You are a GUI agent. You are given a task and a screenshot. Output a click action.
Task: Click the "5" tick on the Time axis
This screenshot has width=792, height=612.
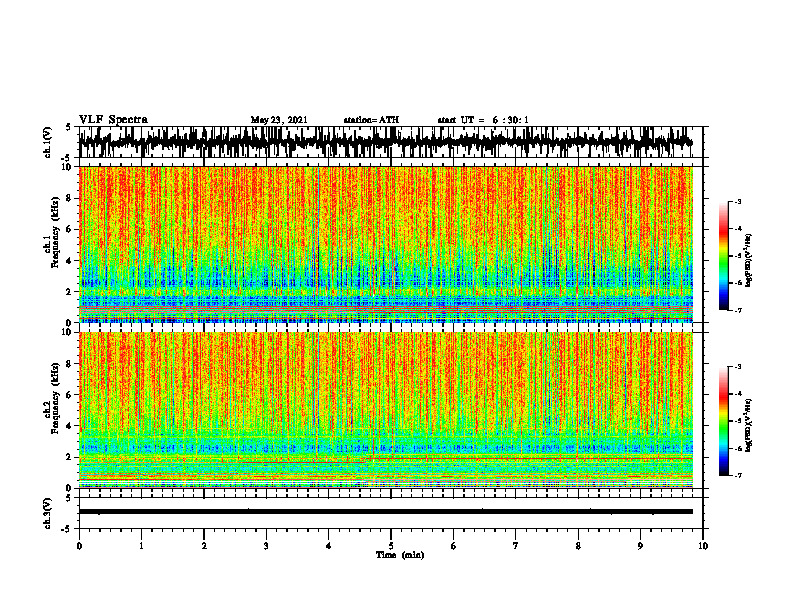[391, 546]
